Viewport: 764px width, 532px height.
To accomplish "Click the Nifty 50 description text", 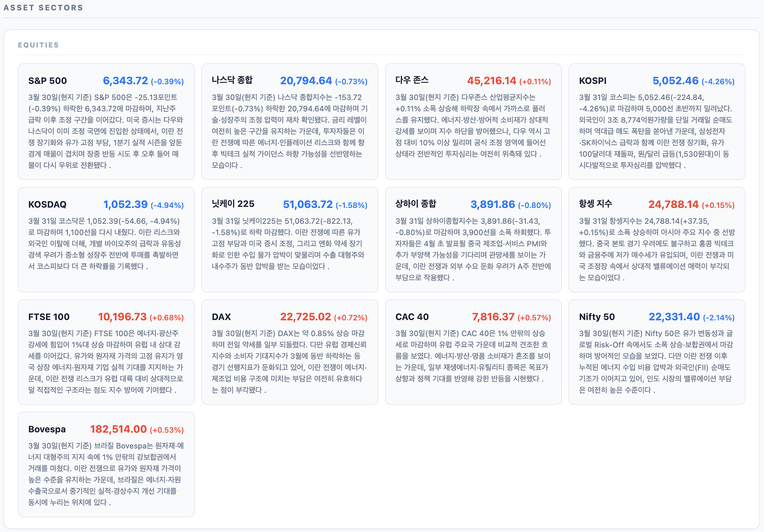I will 657,361.
